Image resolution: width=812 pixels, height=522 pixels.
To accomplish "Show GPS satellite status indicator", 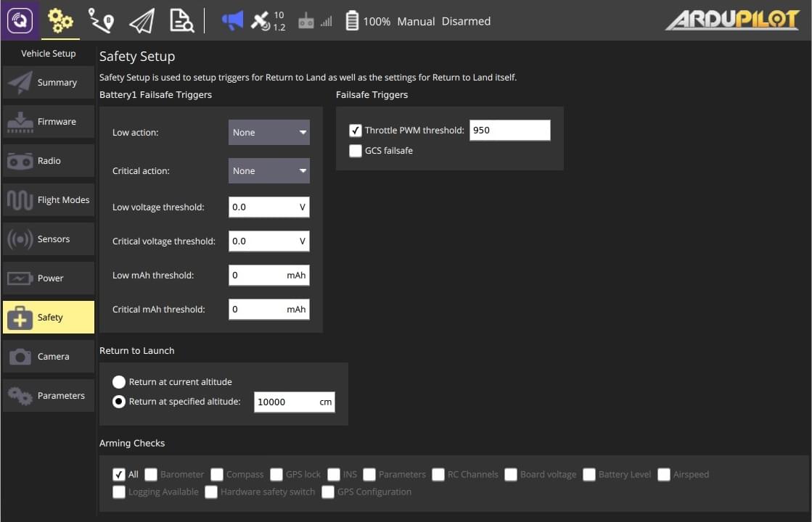I will pos(268,21).
